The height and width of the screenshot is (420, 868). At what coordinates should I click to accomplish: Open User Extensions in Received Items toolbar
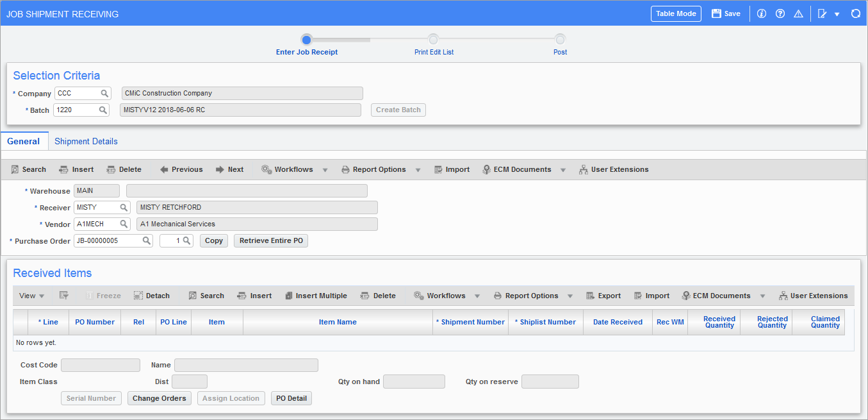tap(813, 296)
